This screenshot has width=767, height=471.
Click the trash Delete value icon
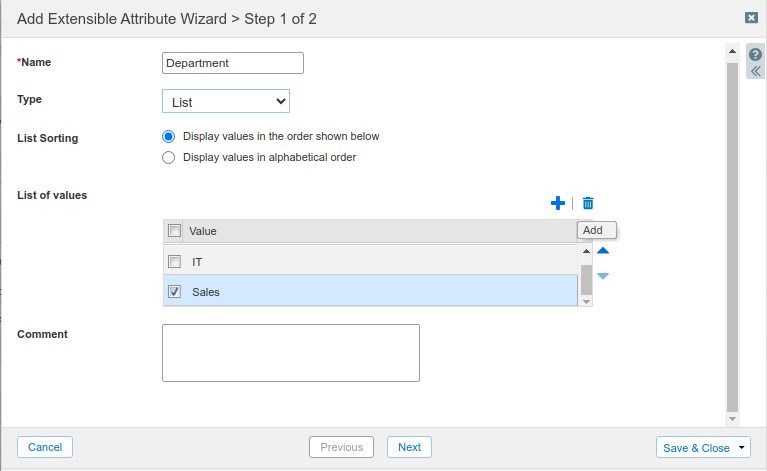point(588,203)
